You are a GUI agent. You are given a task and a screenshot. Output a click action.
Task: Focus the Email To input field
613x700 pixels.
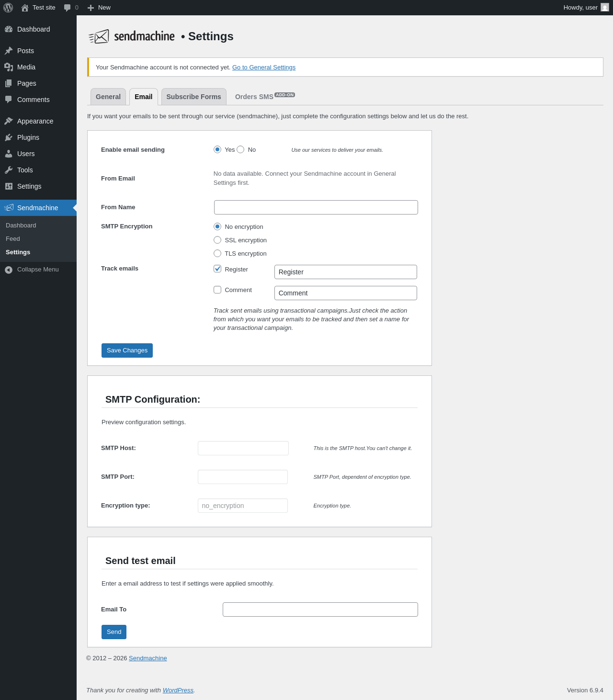[320, 610]
